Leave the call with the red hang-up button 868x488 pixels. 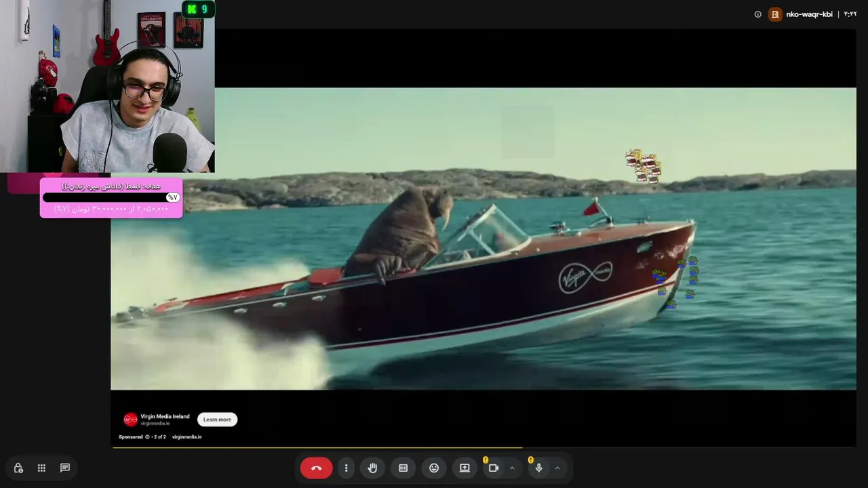pos(316,468)
